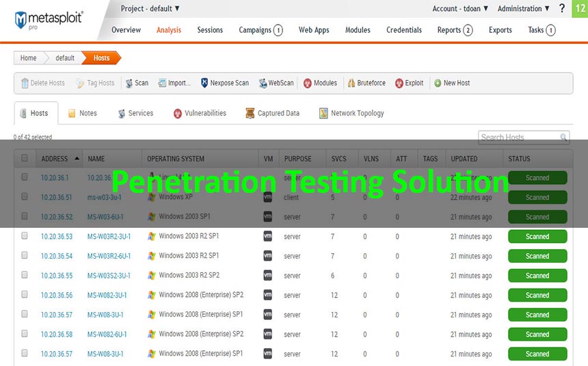
Task: Check the box for host 10.20.36.1
Action: click(x=25, y=177)
